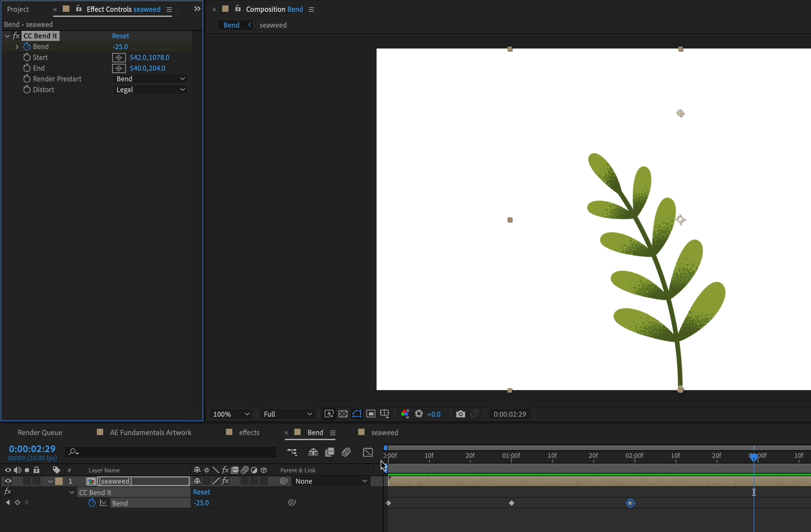Open the Graph Editor

point(368,452)
